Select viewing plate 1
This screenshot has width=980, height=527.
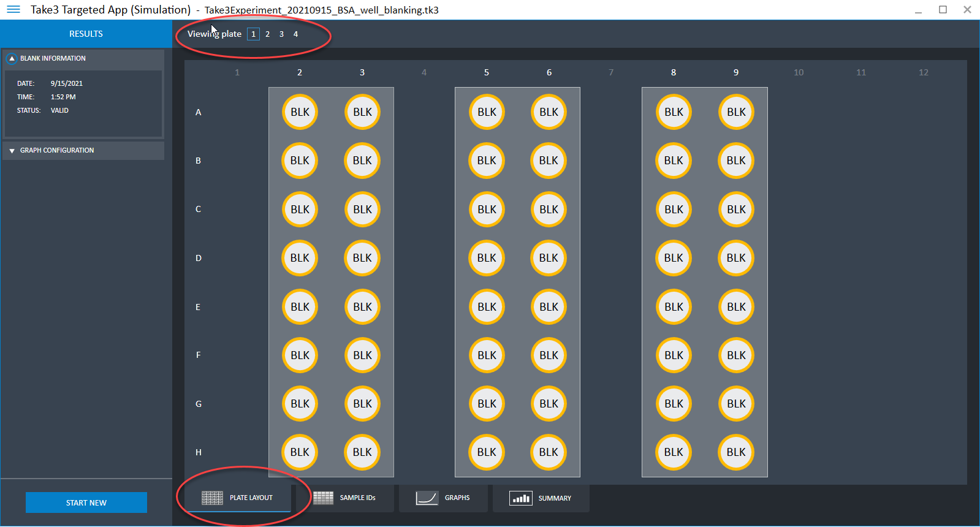click(253, 34)
